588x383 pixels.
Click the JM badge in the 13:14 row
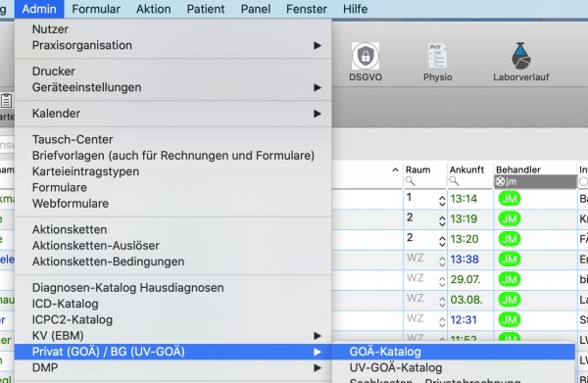pyautogui.click(x=510, y=199)
